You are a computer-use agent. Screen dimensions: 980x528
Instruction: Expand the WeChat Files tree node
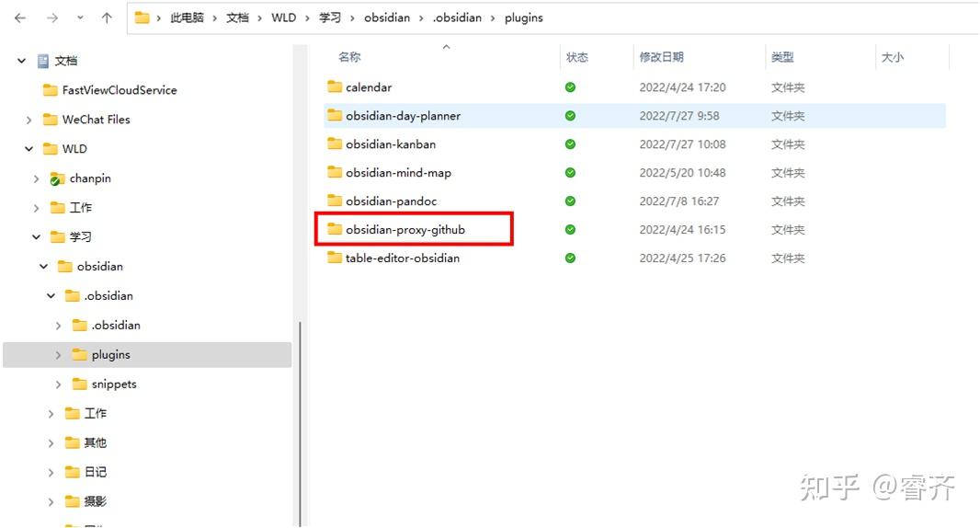point(28,120)
